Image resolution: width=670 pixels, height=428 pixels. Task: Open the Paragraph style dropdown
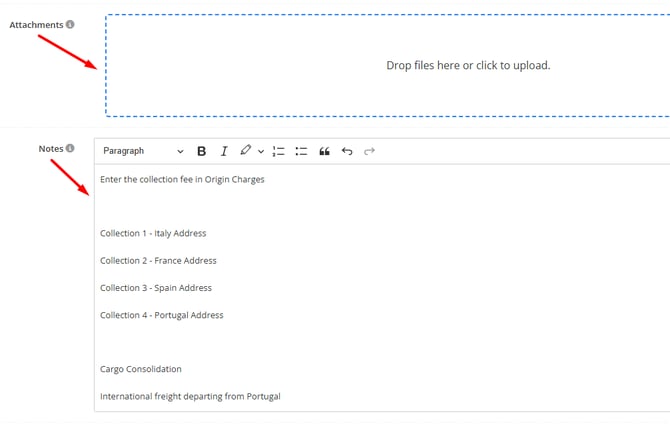point(143,151)
